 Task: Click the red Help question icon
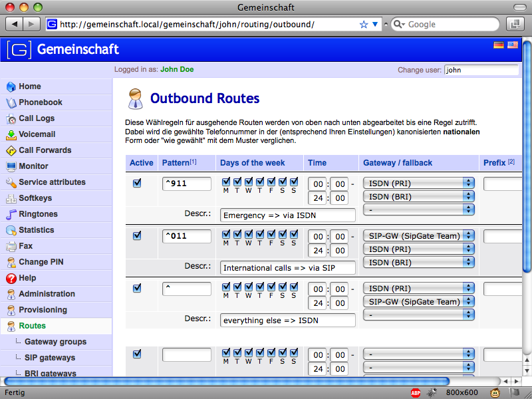pos(11,278)
